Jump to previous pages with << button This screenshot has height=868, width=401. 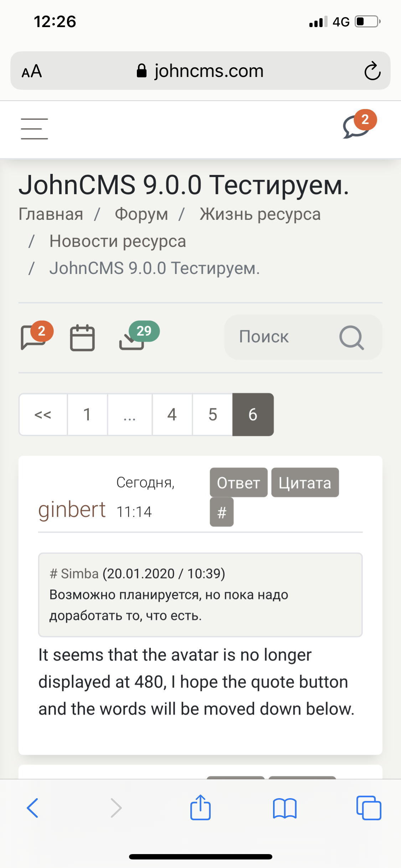[43, 414]
